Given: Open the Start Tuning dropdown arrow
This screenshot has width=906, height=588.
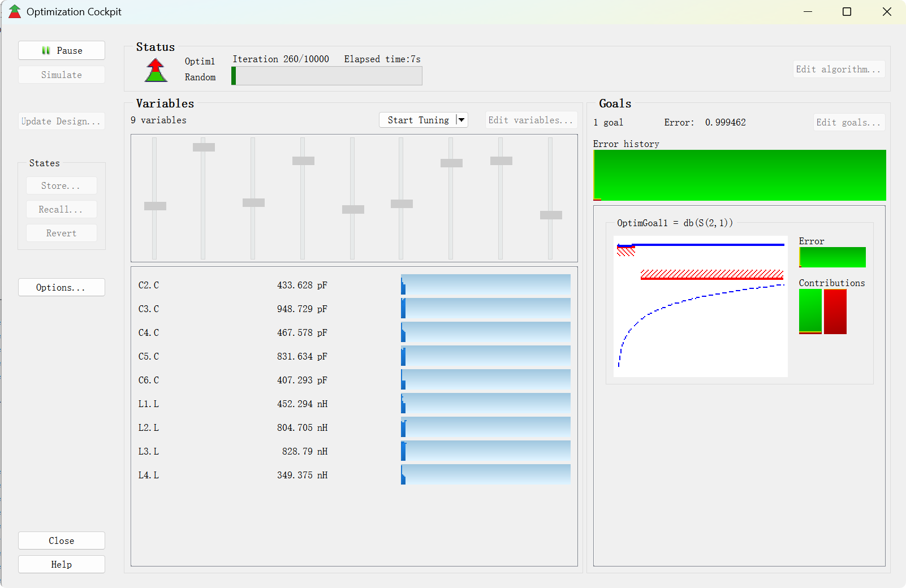Looking at the screenshot, I should pos(461,120).
